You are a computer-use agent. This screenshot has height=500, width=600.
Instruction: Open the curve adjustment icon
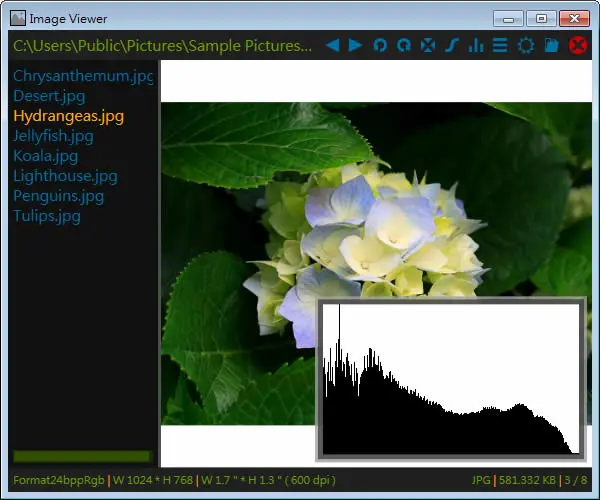(452, 46)
